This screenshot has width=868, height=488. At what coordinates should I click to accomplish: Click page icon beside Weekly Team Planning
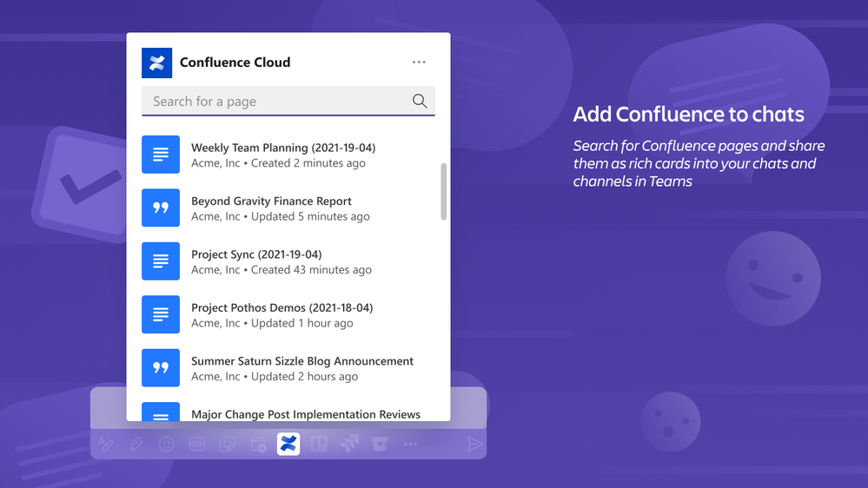point(161,155)
